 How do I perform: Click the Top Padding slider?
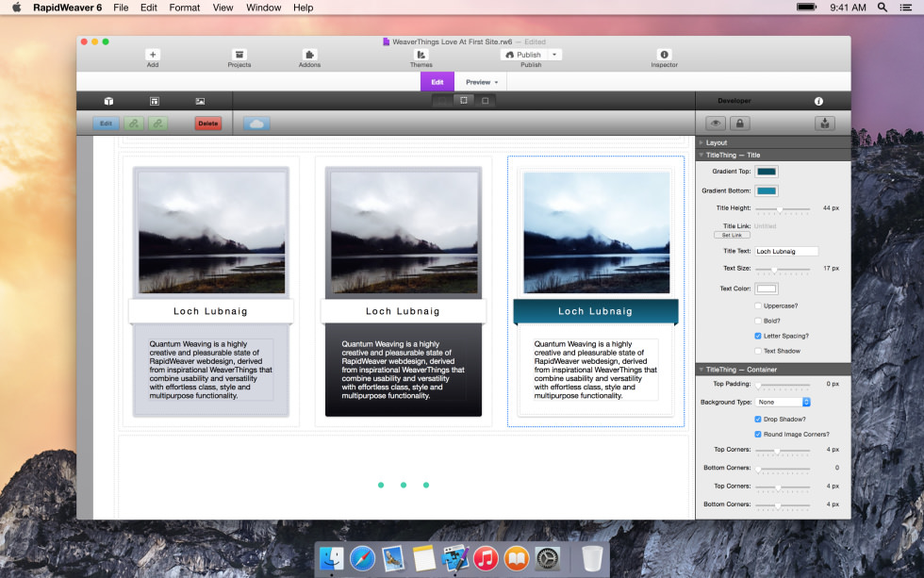click(x=783, y=385)
